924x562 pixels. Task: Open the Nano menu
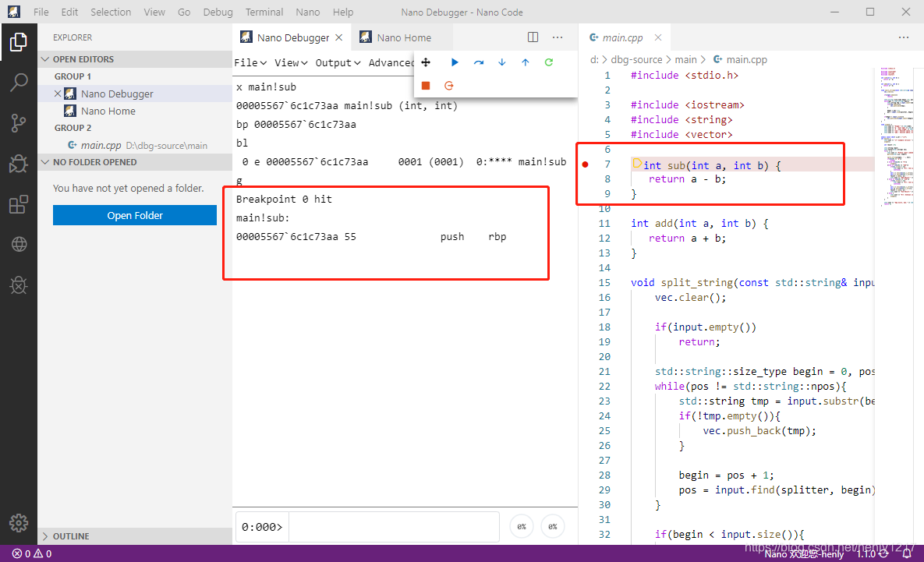point(307,12)
